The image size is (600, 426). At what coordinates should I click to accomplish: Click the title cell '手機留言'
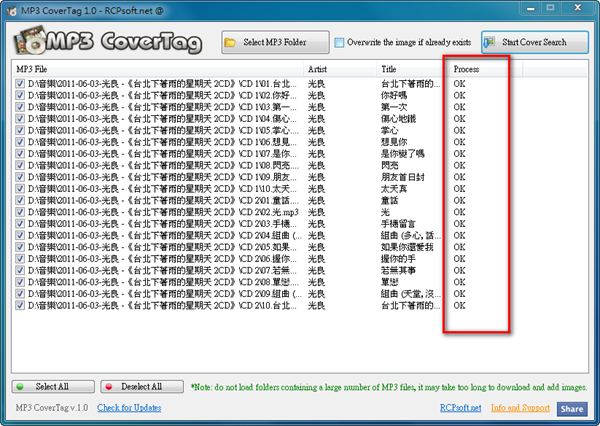[x=398, y=224]
